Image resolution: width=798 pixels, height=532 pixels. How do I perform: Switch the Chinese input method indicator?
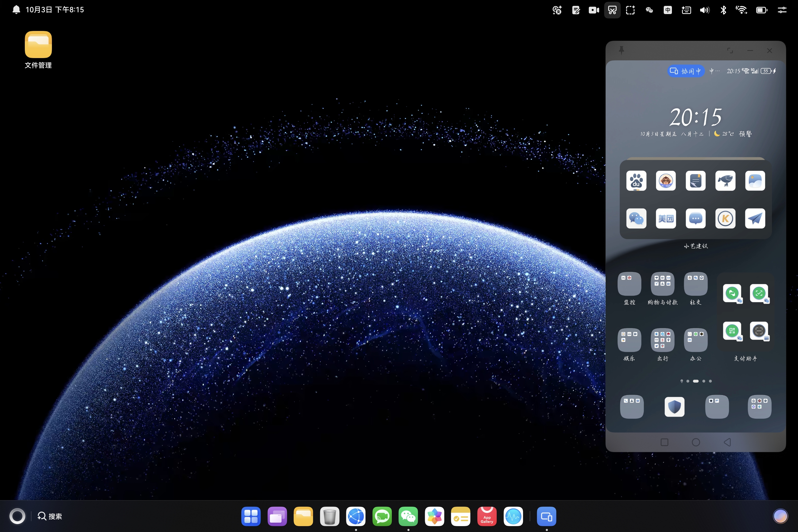pyautogui.click(x=667, y=10)
